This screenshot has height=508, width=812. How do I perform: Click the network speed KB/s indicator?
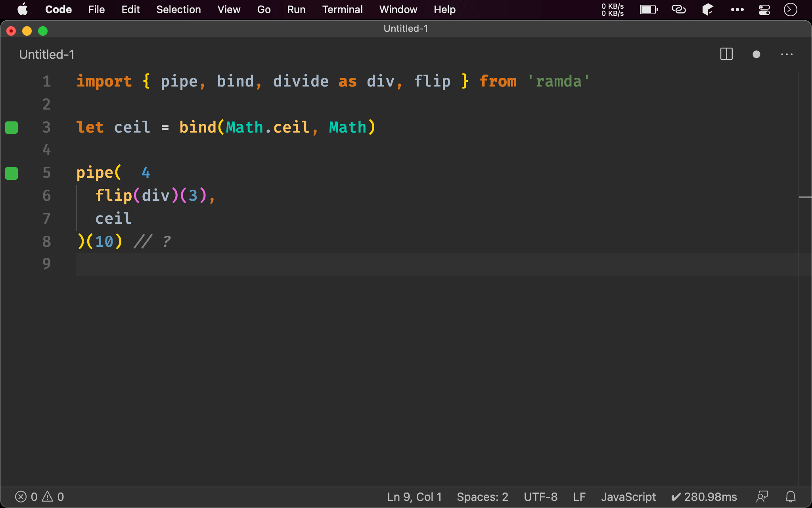(613, 10)
